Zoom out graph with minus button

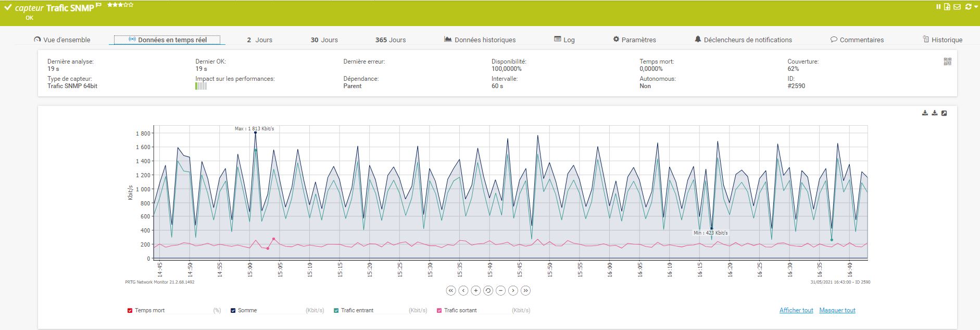pos(500,290)
